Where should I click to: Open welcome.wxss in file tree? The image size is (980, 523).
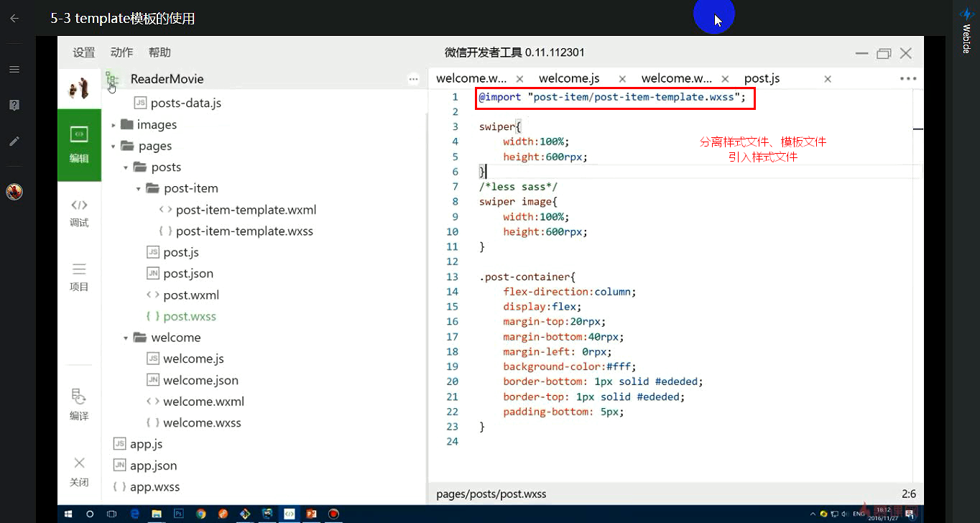202,423
